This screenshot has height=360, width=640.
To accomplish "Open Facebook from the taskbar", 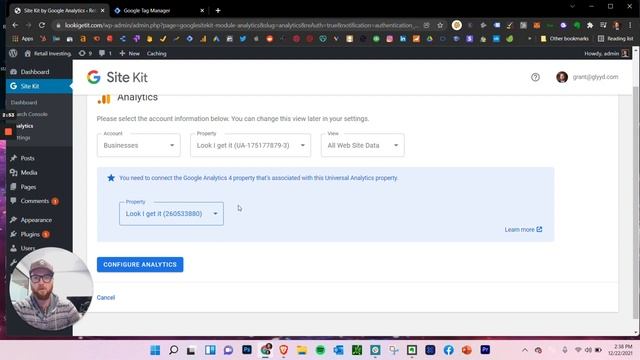I will (449, 350).
